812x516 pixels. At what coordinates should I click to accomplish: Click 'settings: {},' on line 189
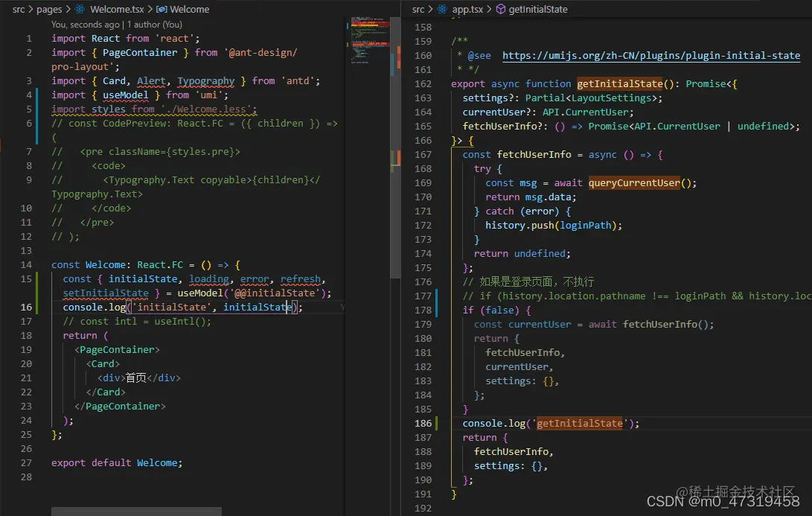point(511,466)
